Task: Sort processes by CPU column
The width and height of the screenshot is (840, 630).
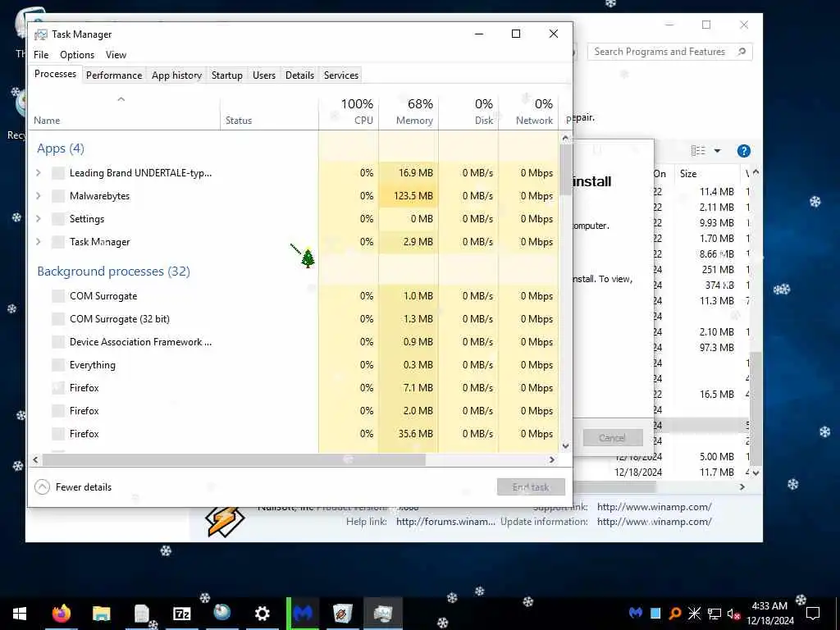Action: tap(349, 112)
